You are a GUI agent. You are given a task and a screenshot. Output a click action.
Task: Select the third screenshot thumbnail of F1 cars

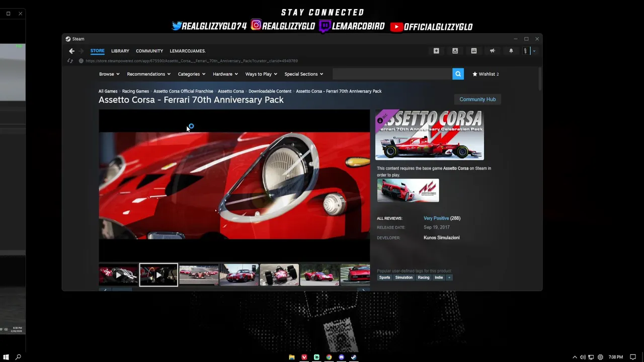pyautogui.click(x=199, y=275)
